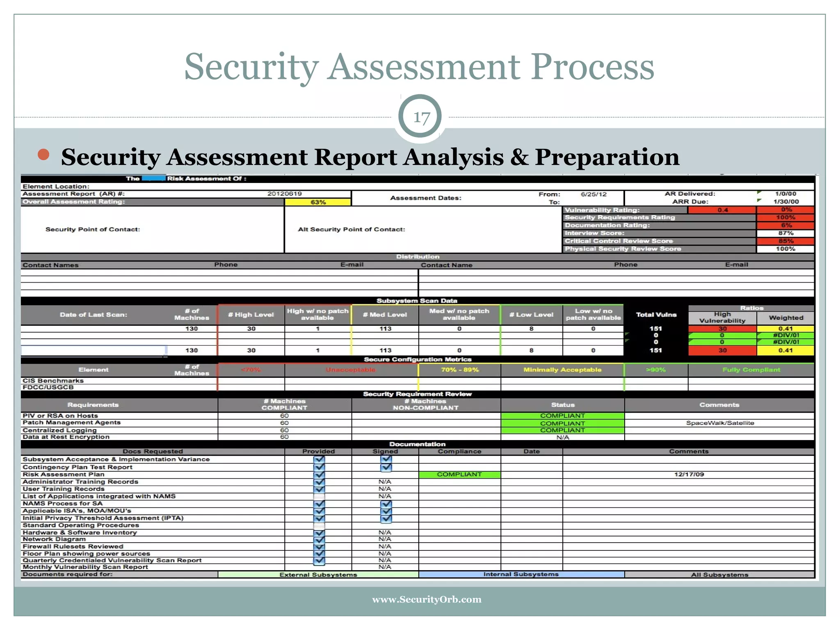Click the green flag beside AR Delivered date
This screenshot has height=630, width=840.
pos(759,192)
